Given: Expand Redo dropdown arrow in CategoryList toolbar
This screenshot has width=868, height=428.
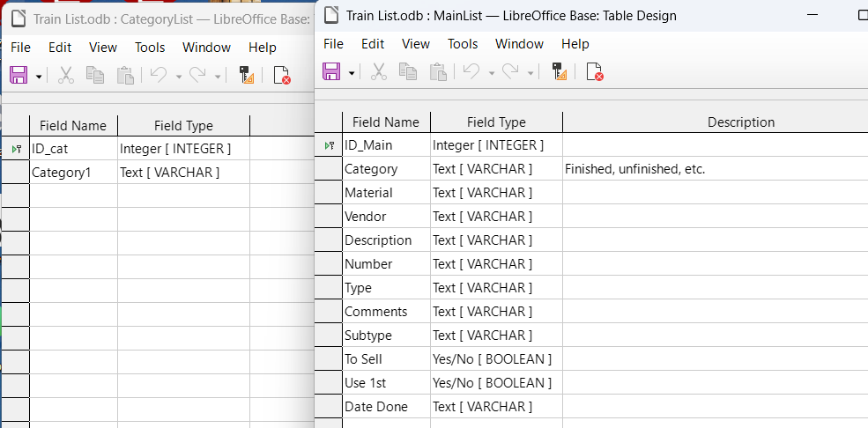Looking at the screenshot, I should pos(218,76).
